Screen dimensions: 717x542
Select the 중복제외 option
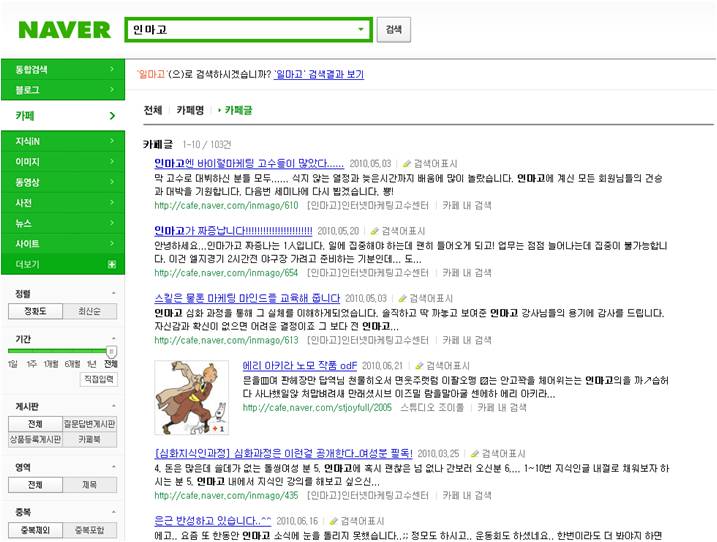point(35,530)
